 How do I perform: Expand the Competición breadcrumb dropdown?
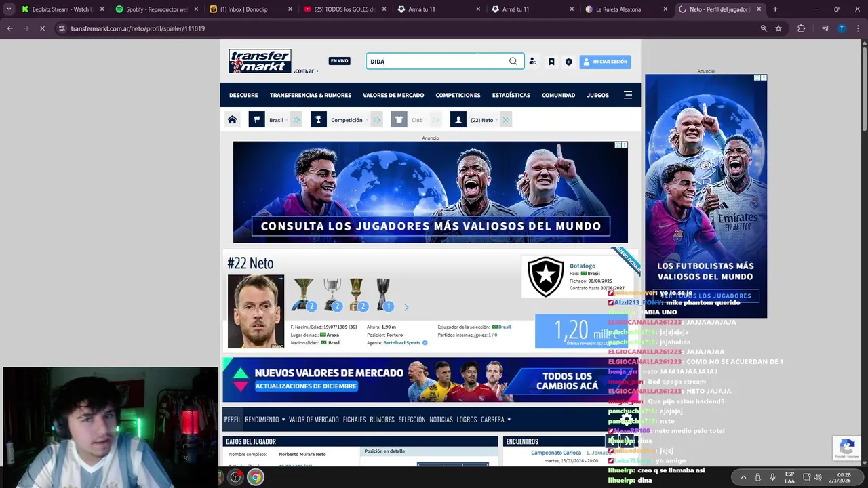pos(367,121)
